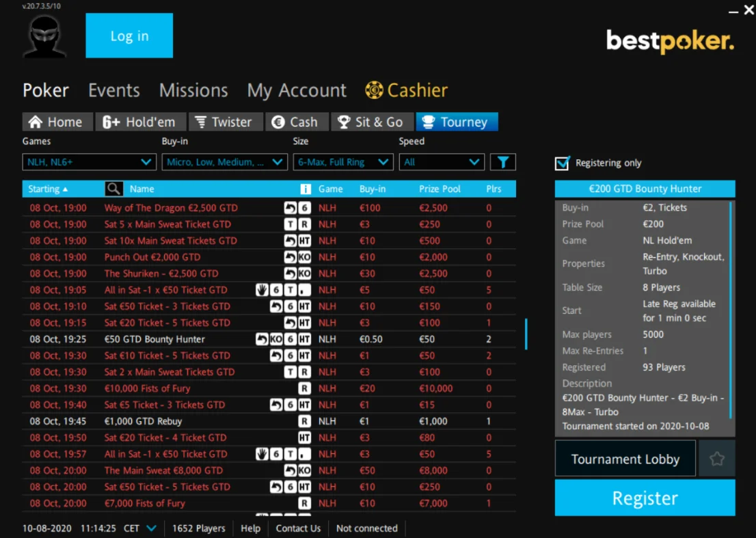756x538 pixels.
Task: Switch to the Sit & Go tab
Action: (x=373, y=122)
